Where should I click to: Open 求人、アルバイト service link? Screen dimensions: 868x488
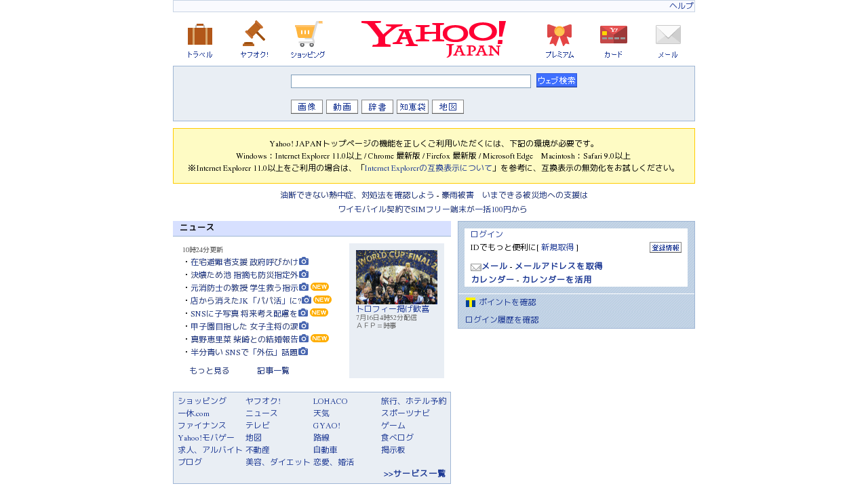click(x=210, y=449)
